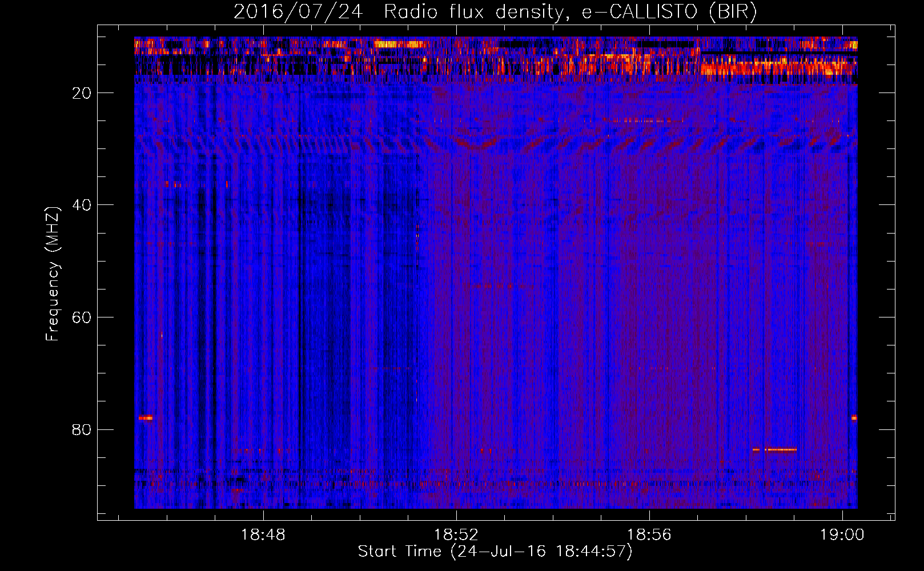Image resolution: width=924 pixels, height=571 pixels.
Task: Click the bright burst near 78 MHz at start
Action: coord(146,417)
